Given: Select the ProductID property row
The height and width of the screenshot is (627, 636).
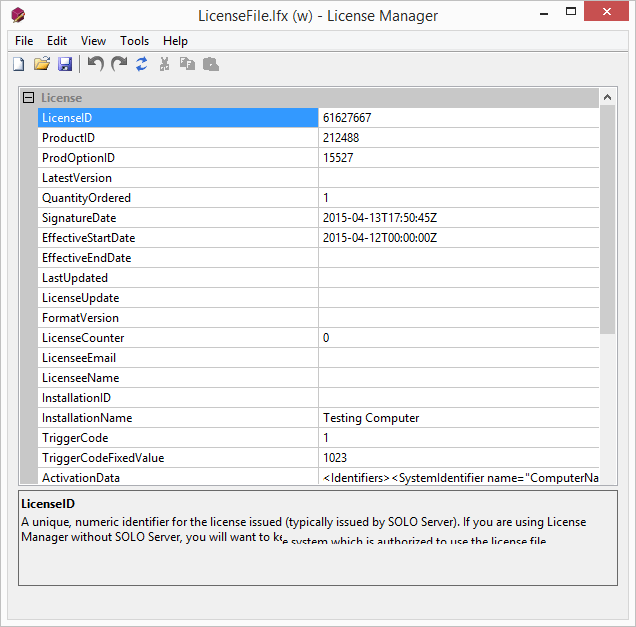Looking at the screenshot, I should pos(178,138).
